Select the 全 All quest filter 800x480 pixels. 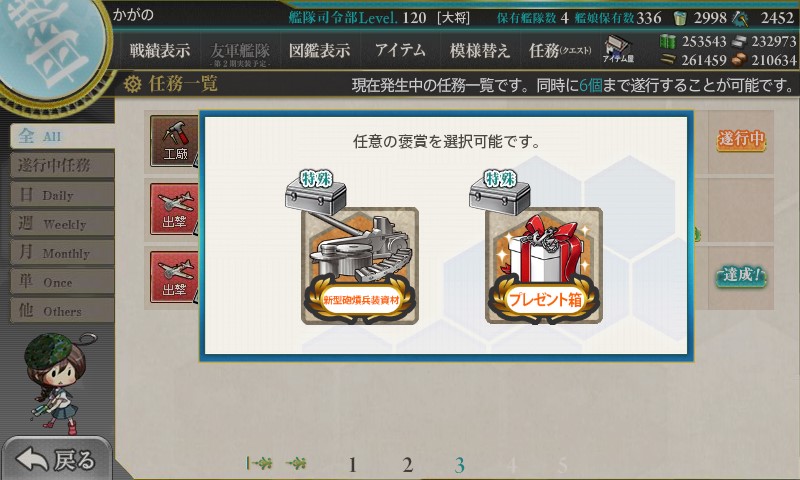pyautogui.click(x=62, y=136)
